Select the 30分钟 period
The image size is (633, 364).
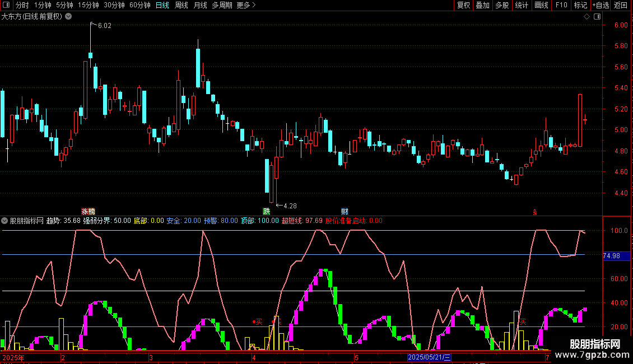click(114, 5)
